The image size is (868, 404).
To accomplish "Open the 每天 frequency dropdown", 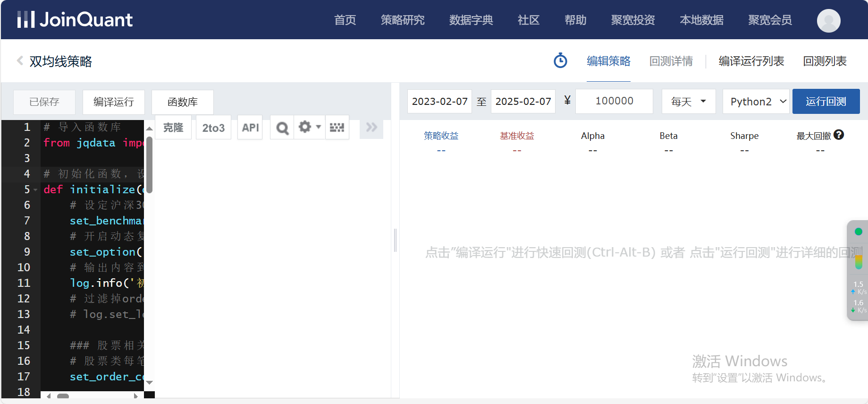I will pos(688,102).
